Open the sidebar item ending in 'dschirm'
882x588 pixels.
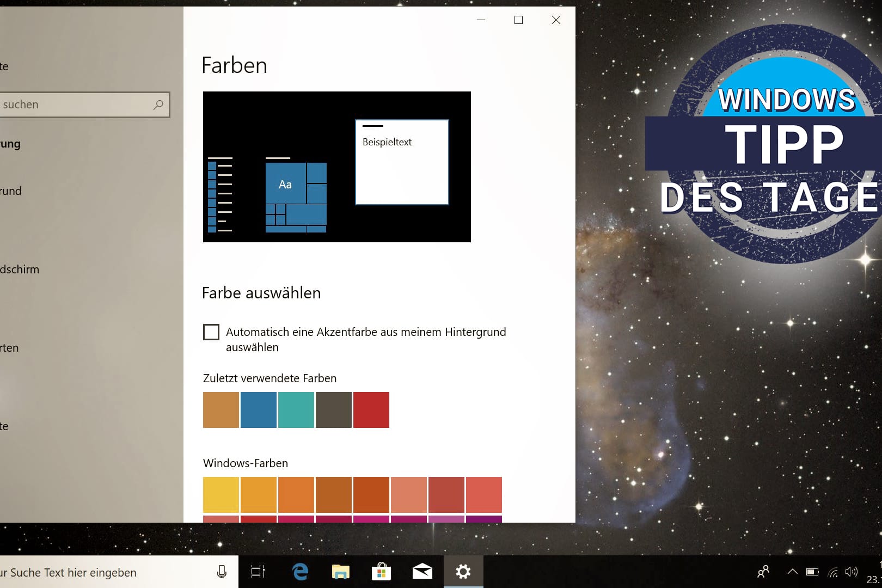20,269
